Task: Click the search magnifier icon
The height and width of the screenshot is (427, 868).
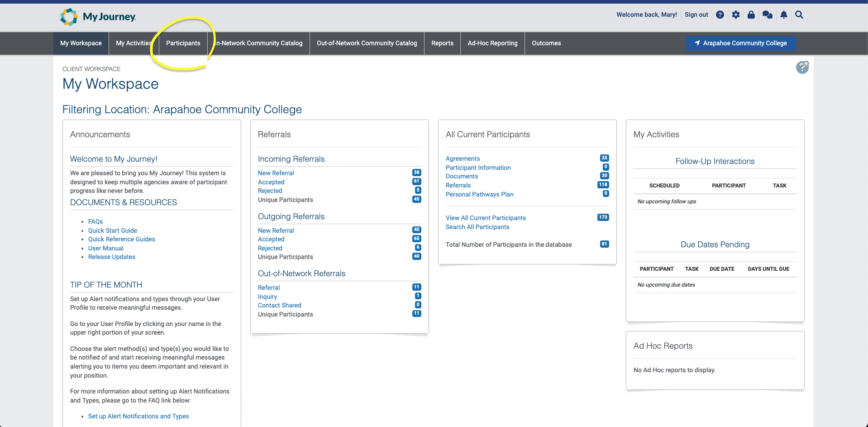Action: [x=799, y=15]
